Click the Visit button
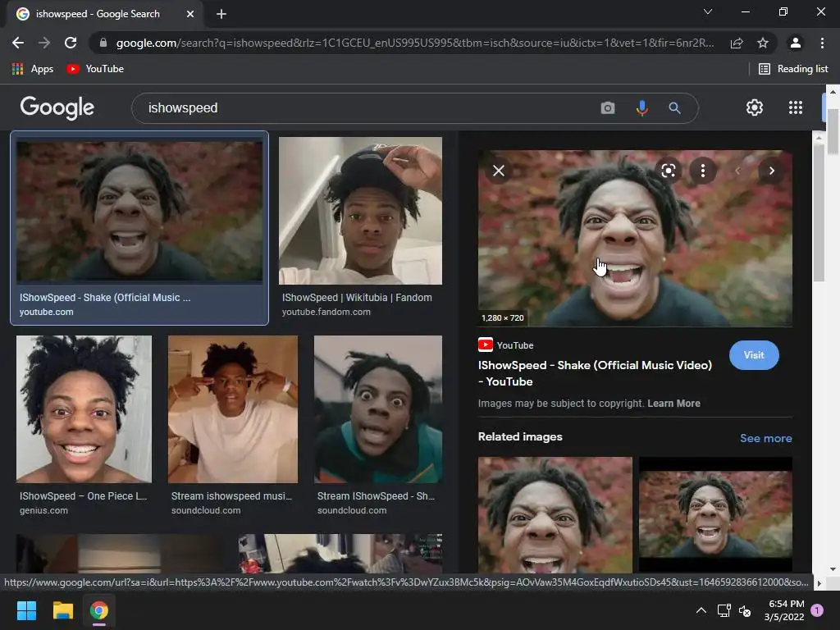 click(754, 355)
